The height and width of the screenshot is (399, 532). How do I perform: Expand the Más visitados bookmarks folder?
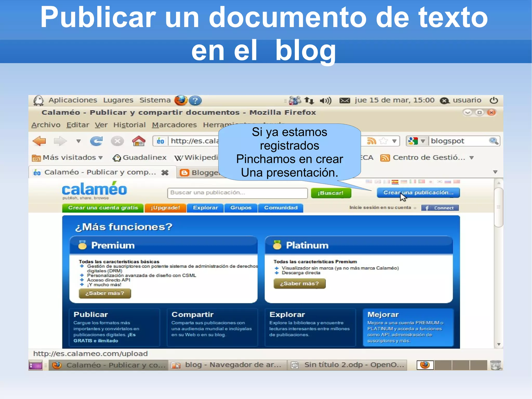point(68,158)
